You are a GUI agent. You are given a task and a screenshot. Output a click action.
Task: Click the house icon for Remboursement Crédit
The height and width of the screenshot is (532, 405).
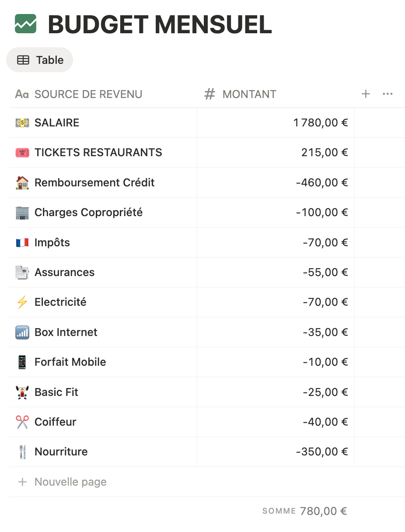22,182
